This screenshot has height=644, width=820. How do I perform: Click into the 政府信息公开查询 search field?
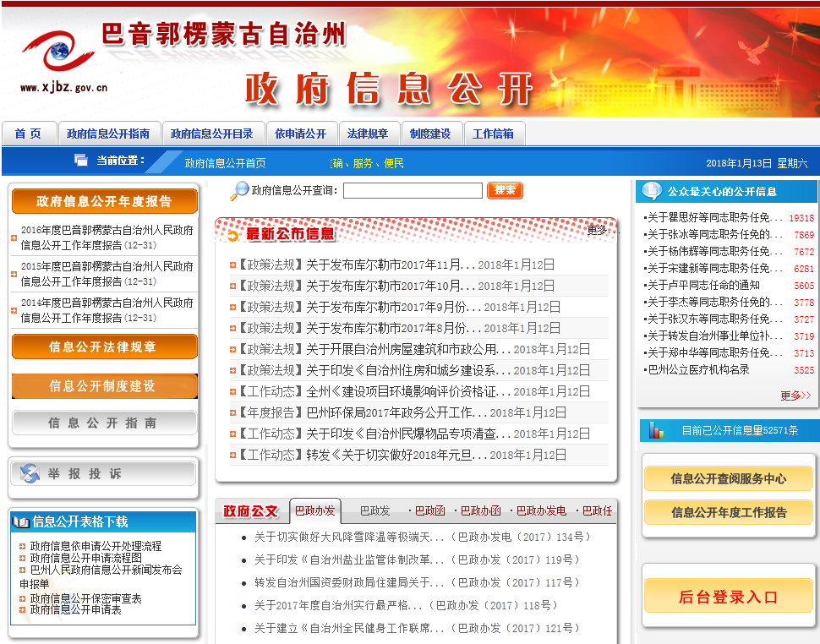tap(412, 191)
